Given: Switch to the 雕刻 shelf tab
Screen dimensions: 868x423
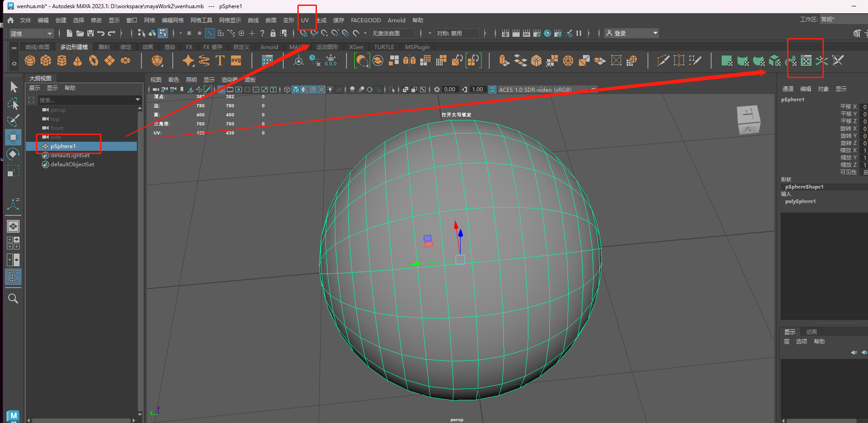Looking at the screenshot, I should [104, 47].
